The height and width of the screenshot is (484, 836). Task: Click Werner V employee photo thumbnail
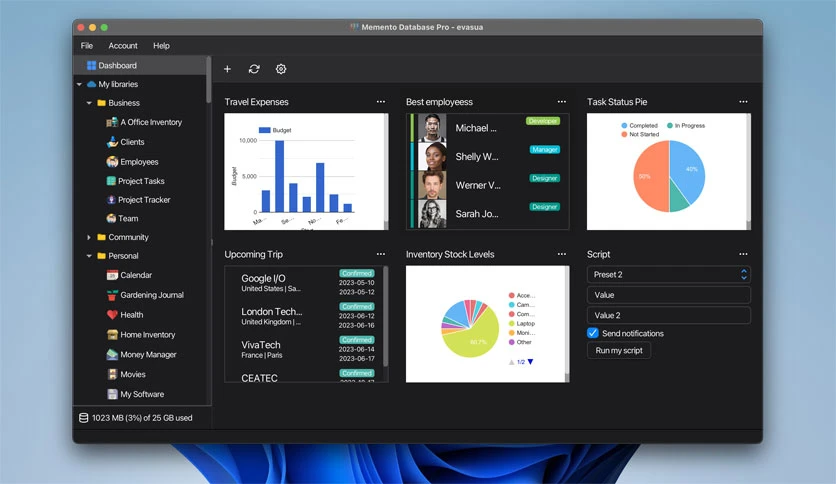(432, 185)
